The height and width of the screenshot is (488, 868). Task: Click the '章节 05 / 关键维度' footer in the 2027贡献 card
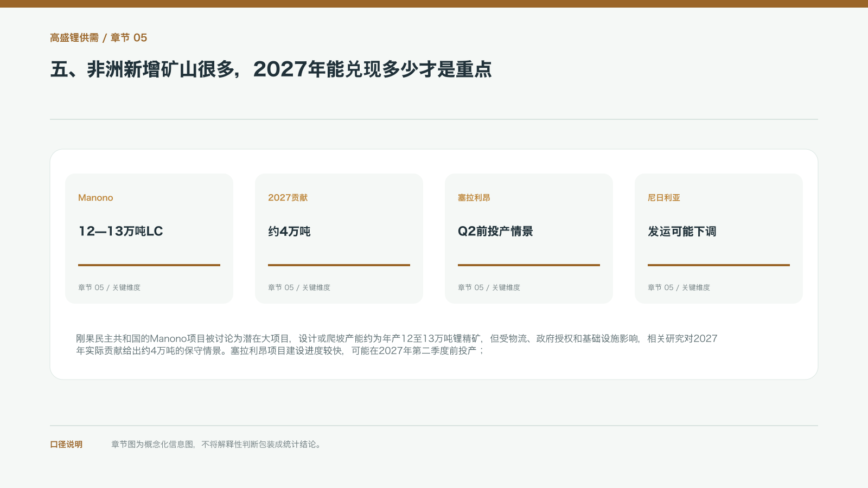tap(299, 287)
